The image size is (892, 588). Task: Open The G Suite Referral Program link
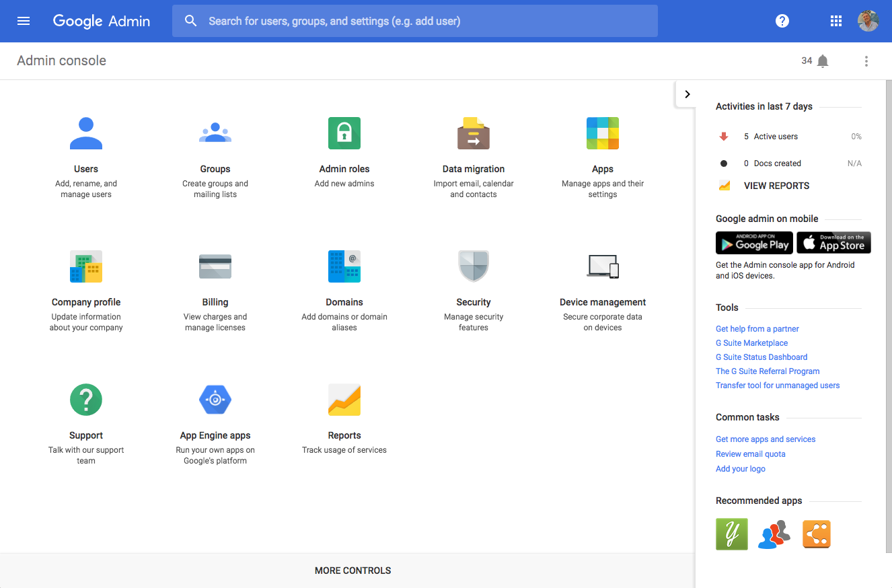(768, 371)
